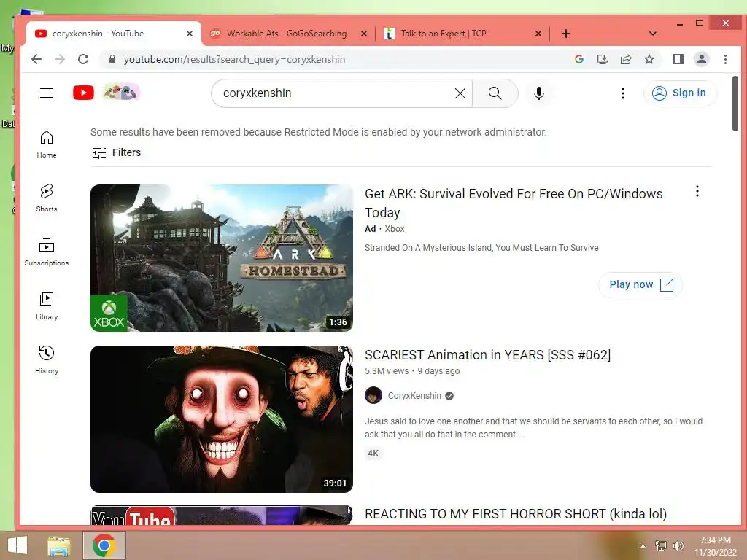
Task: Click the browser Forward arrow
Action: [60, 59]
